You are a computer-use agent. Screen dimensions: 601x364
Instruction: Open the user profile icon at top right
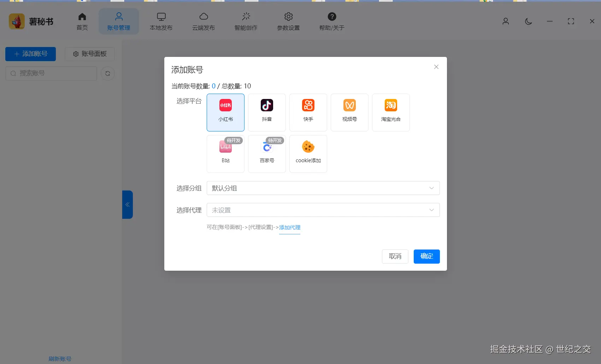coord(506,21)
